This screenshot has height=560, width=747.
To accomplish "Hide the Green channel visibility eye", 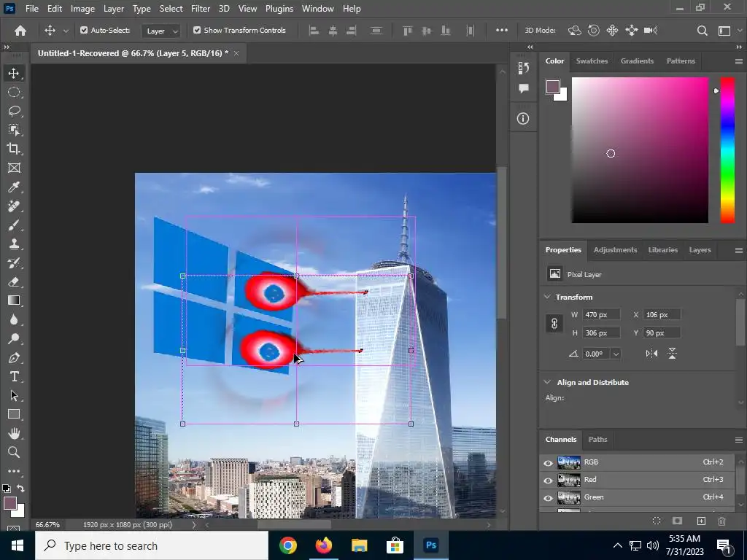I will [x=549, y=497].
